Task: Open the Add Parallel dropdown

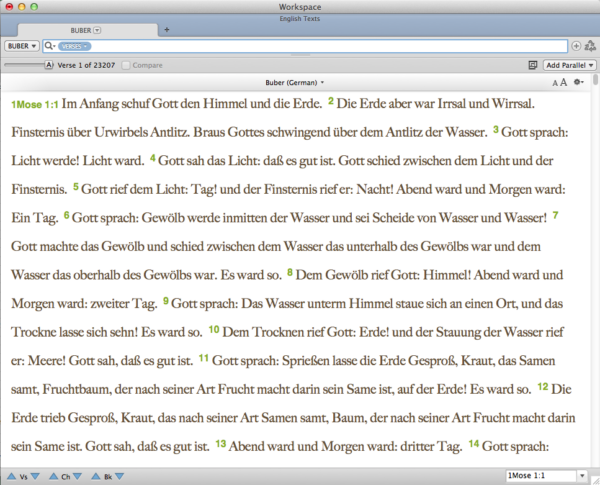Action: pos(570,65)
